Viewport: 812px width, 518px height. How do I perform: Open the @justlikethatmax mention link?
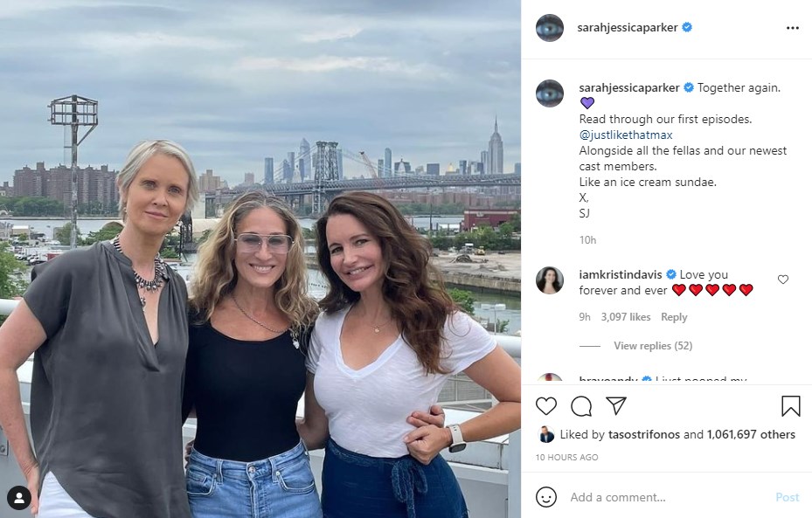[624, 135]
